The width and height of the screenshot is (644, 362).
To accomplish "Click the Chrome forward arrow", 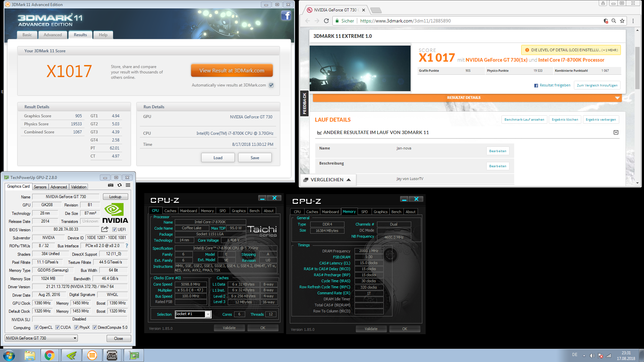I will (317, 21).
